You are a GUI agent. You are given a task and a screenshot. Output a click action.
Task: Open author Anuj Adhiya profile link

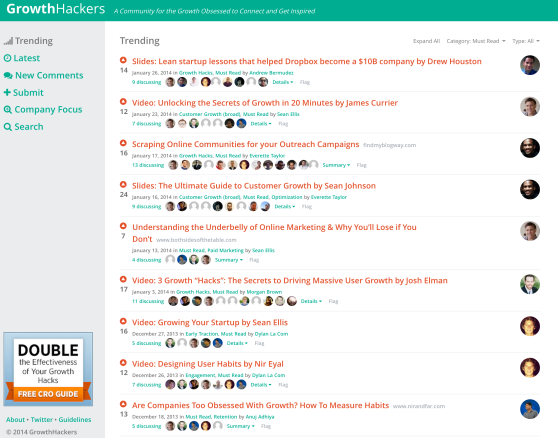260,417
